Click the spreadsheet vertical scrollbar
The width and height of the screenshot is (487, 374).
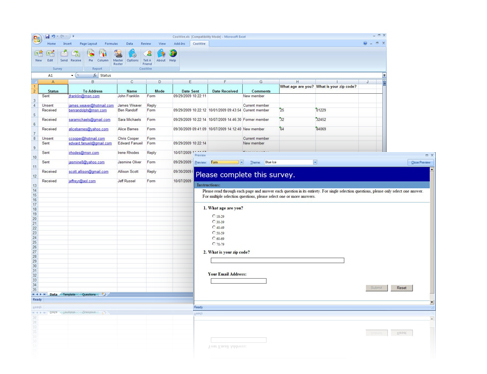(384, 117)
